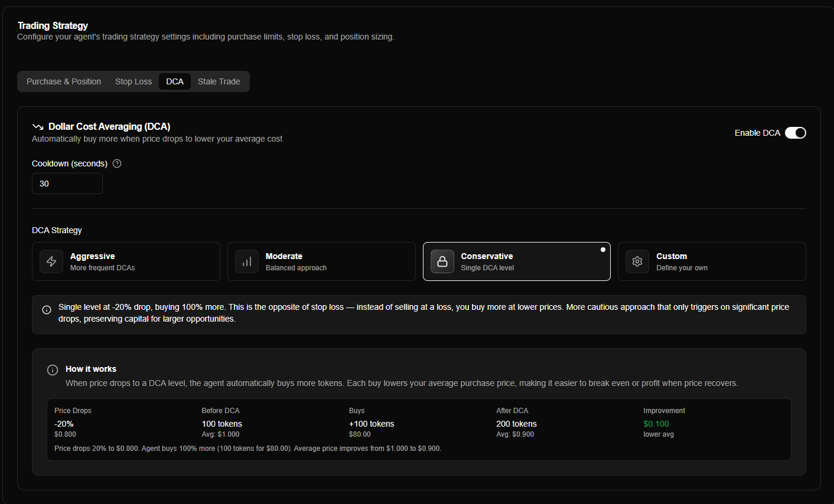Screen dimensions: 834x504
Task: Click the selected dot on Conservative card
Action: 602,250
